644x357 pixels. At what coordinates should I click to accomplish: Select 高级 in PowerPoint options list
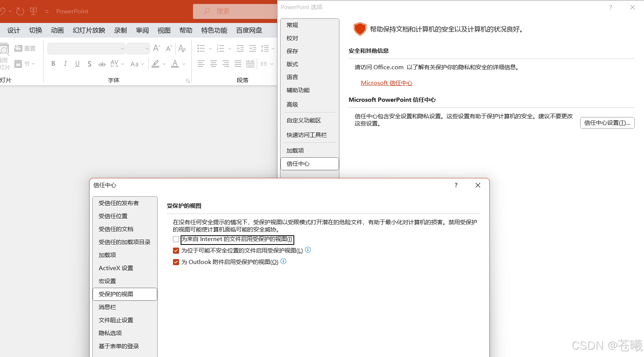click(x=310, y=104)
